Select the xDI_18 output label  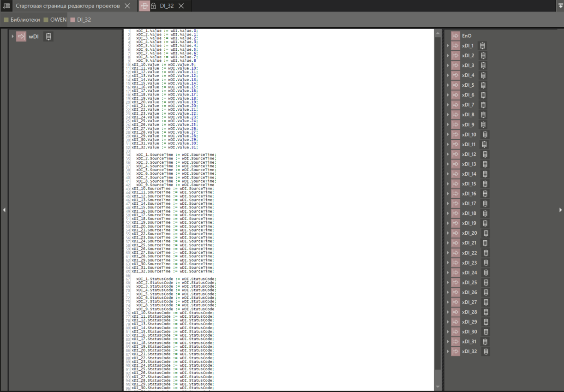click(x=469, y=214)
